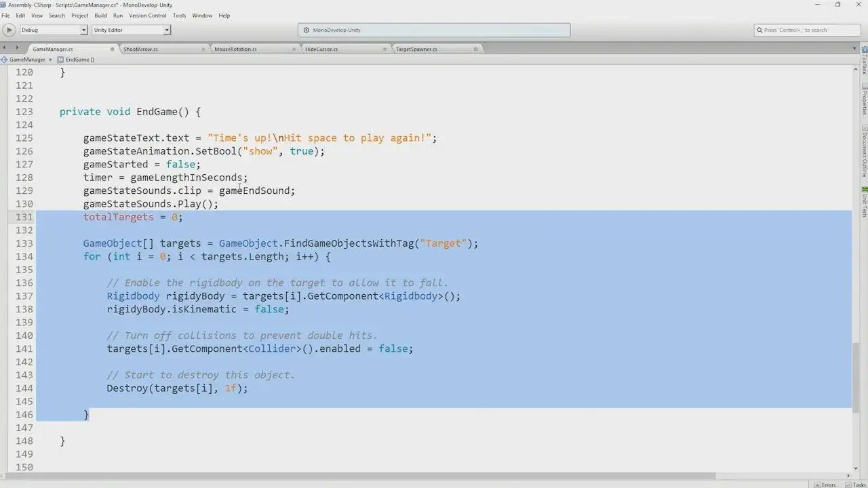Switch to the MouseRotation.cs tab
The width and height of the screenshot is (868, 488).
(254, 49)
